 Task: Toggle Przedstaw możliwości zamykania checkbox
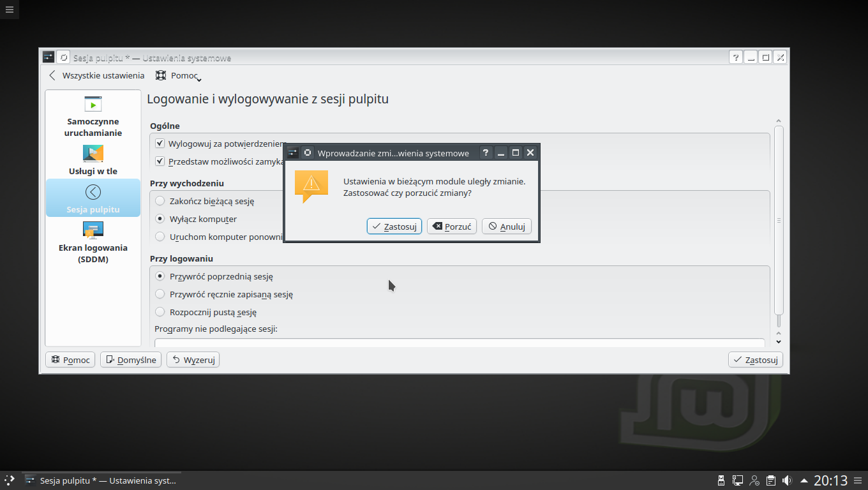(x=160, y=161)
